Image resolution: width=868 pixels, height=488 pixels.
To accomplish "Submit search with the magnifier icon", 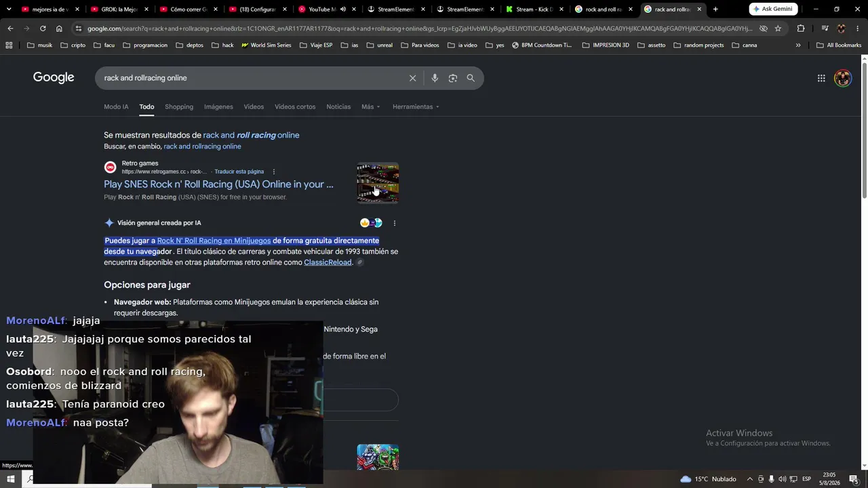I will 471,78.
